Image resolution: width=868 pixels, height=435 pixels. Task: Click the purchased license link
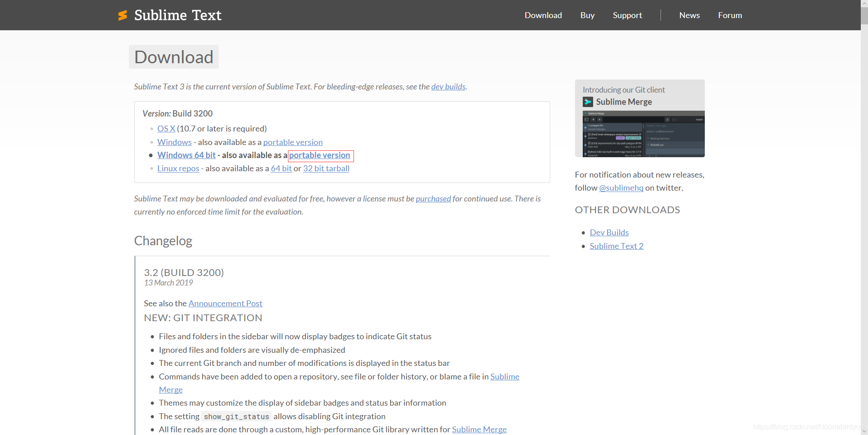(433, 198)
